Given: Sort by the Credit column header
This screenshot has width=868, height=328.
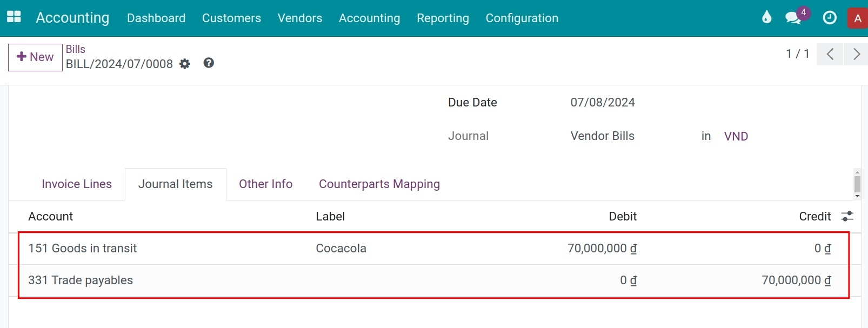Looking at the screenshot, I should (x=815, y=217).
